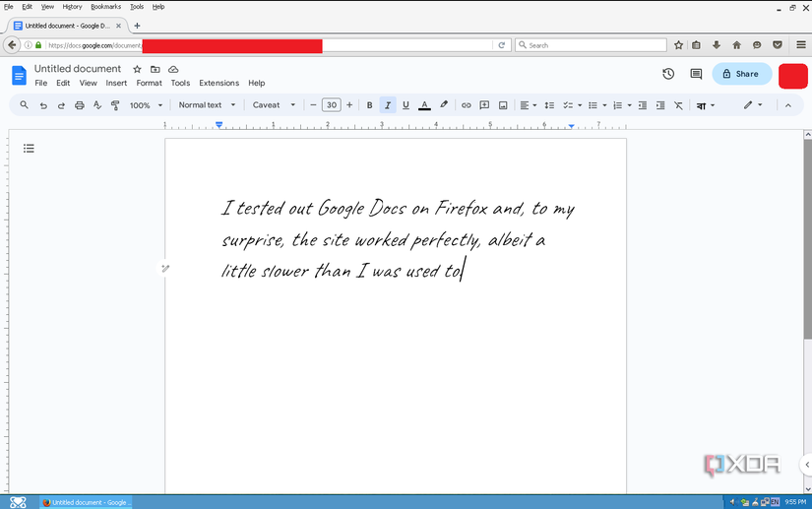812x509 pixels.
Task: Undo the last edit
Action: [x=43, y=105]
